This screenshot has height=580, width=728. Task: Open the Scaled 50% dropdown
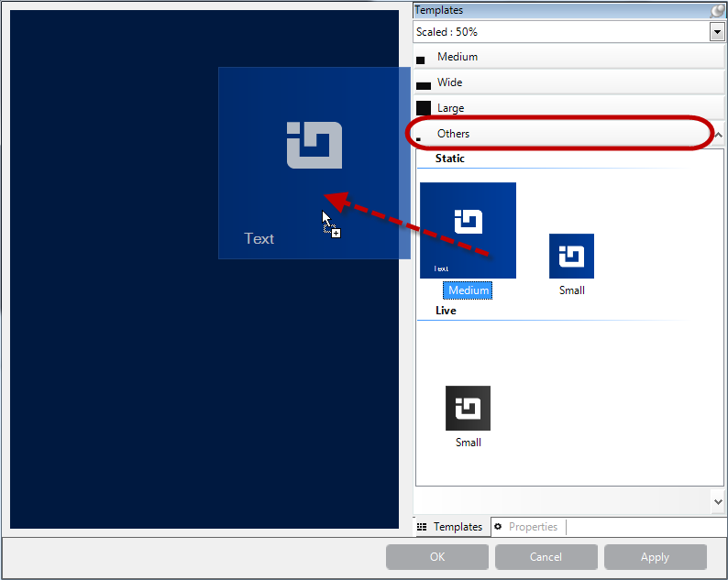tap(716, 32)
